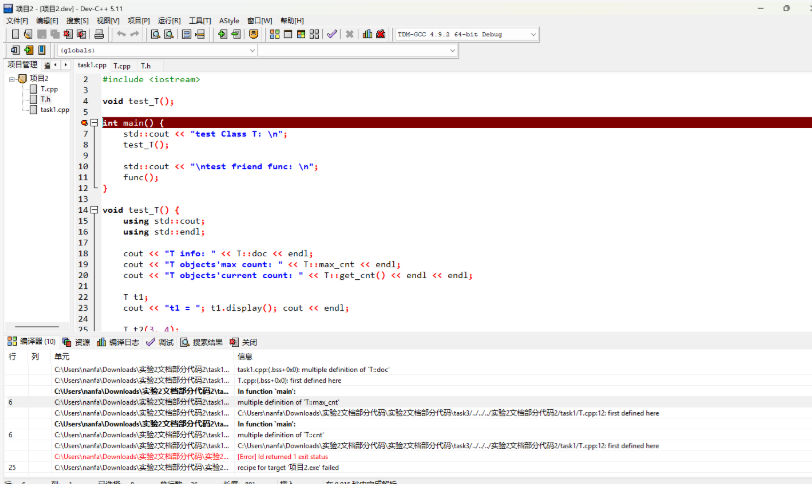Open the 资源 bottom tab

point(76,342)
